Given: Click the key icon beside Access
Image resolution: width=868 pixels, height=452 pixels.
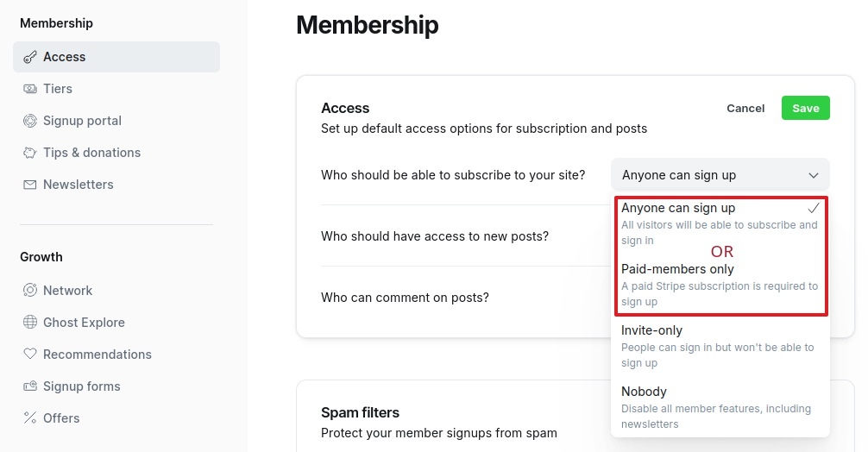Looking at the screenshot, I should coord(30,57).
